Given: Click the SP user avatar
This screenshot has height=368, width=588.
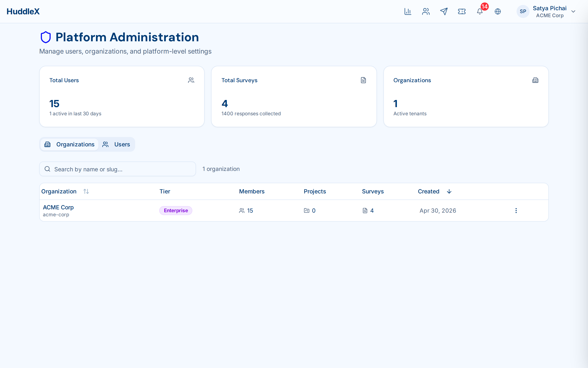Looking at the screenshot, I should pos(523,11).
